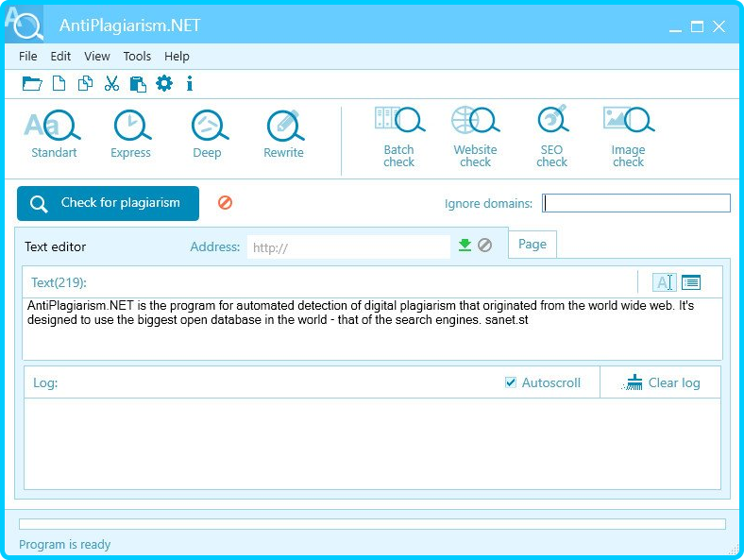The width and height of the screenshot is (744, 560).
Task: Switch to list view mode icon
Action: tap(691, 282)
